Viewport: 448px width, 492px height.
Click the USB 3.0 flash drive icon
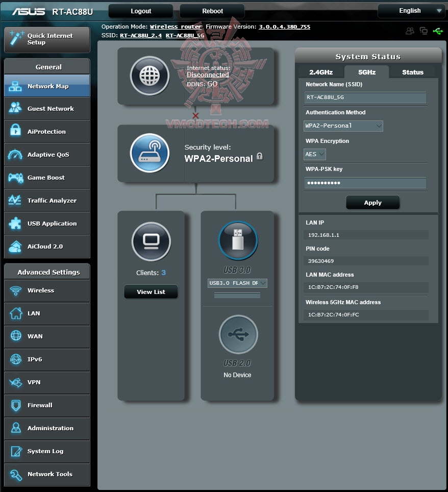pos(238,240)
